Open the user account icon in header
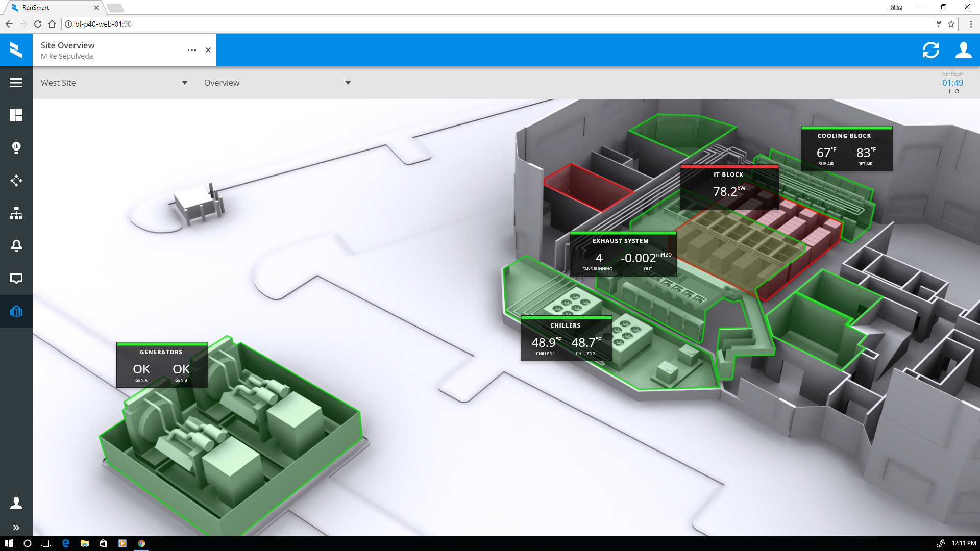Screen dimensions: 980x551 pos(963,50)
